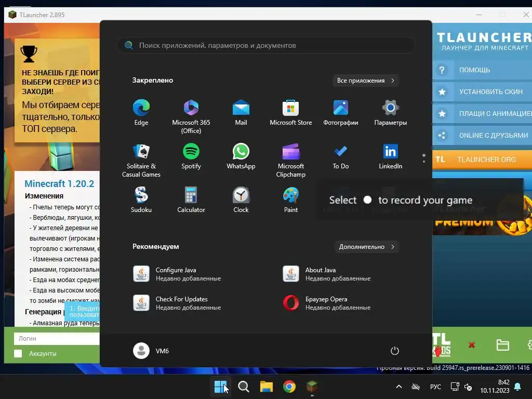532x399 pixels.
Task: Open ПЛАЩИ С АНИМАЦИЕЙ in TLauncher
Action: pos(482,113)
